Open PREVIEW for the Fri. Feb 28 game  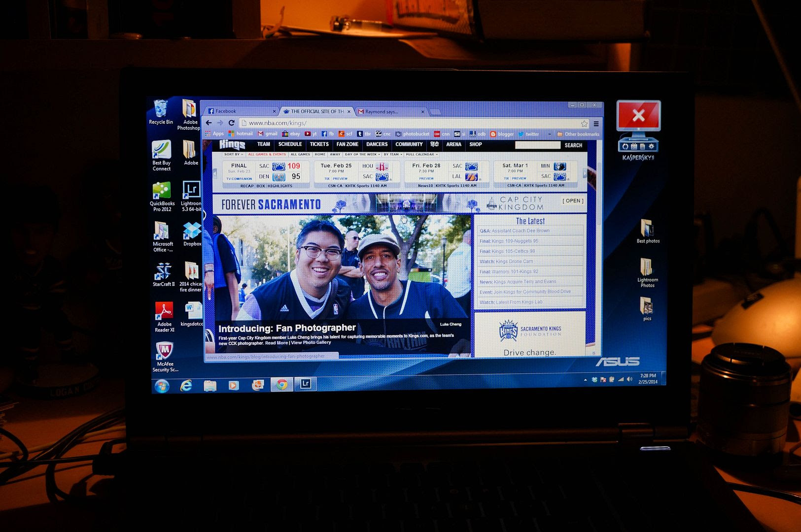click(x=426, y=178)
